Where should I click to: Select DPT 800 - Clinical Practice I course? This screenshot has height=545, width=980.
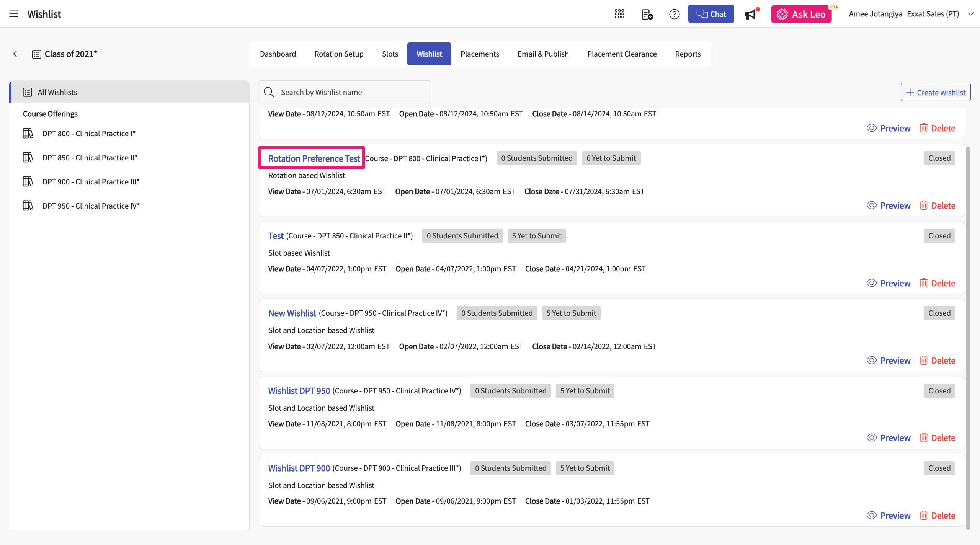88,134
